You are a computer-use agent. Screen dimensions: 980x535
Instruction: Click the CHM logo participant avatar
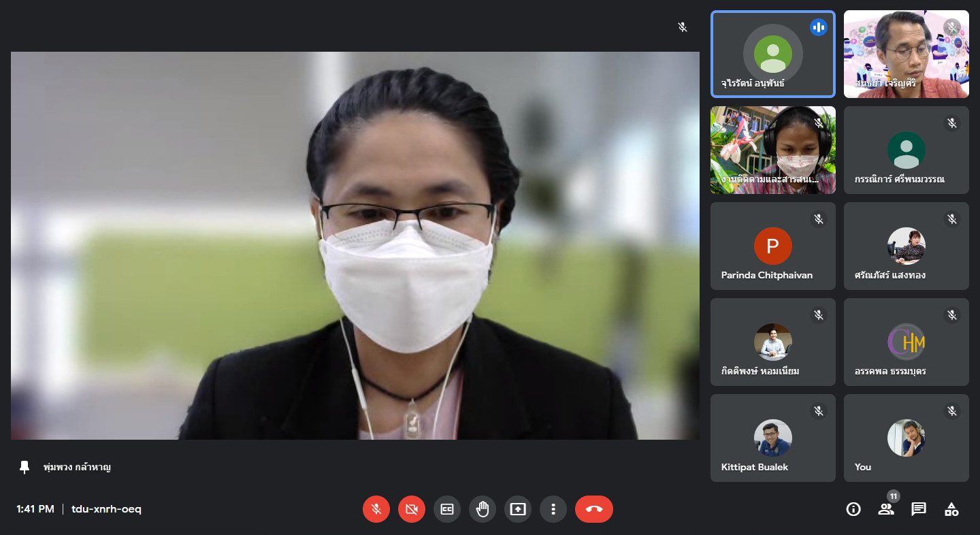coord(906,342)
